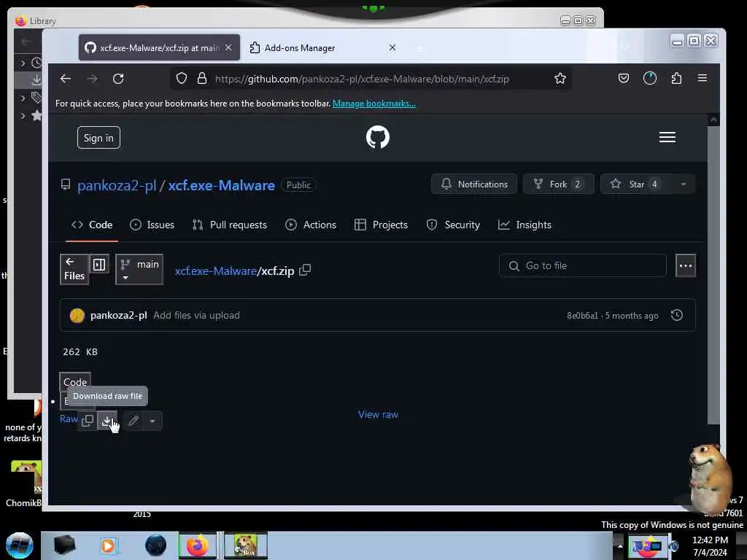The width and height of the screenshot is (747, 560).
Task: Open the Raw link
Action: coord(69,419)
